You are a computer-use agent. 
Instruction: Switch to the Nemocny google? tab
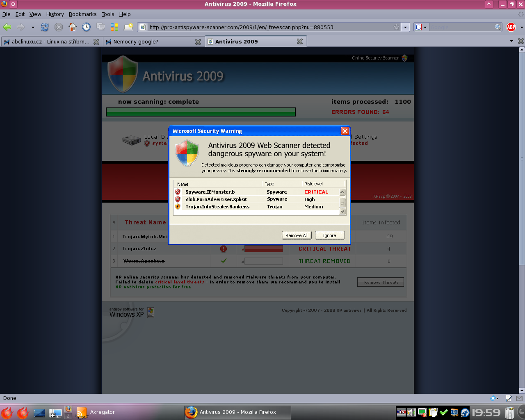153,41
